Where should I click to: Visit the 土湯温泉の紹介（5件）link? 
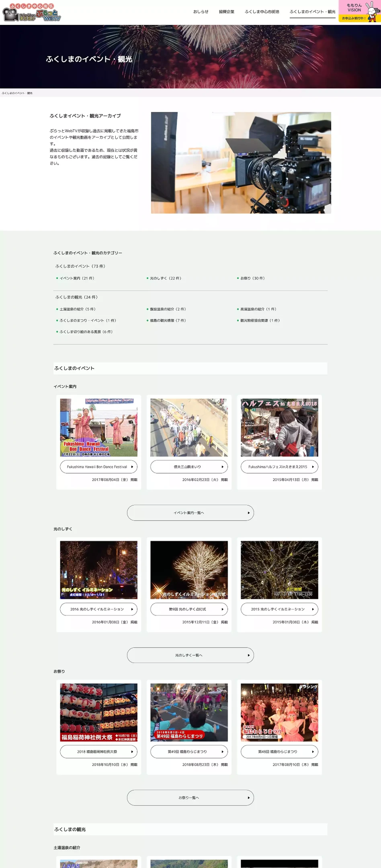(77, 309)
